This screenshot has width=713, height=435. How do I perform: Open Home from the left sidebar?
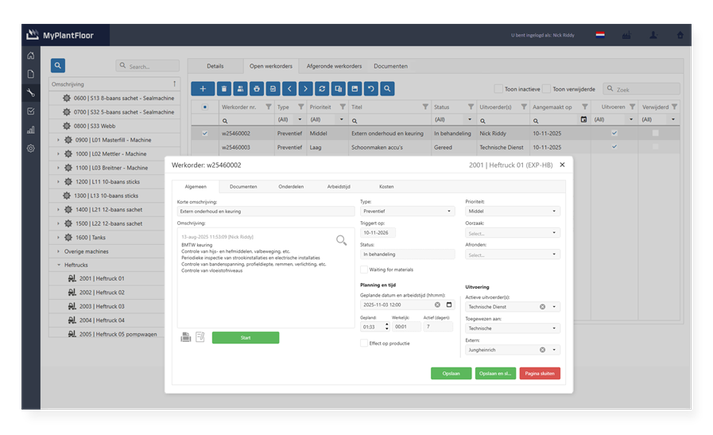point(30,55)
